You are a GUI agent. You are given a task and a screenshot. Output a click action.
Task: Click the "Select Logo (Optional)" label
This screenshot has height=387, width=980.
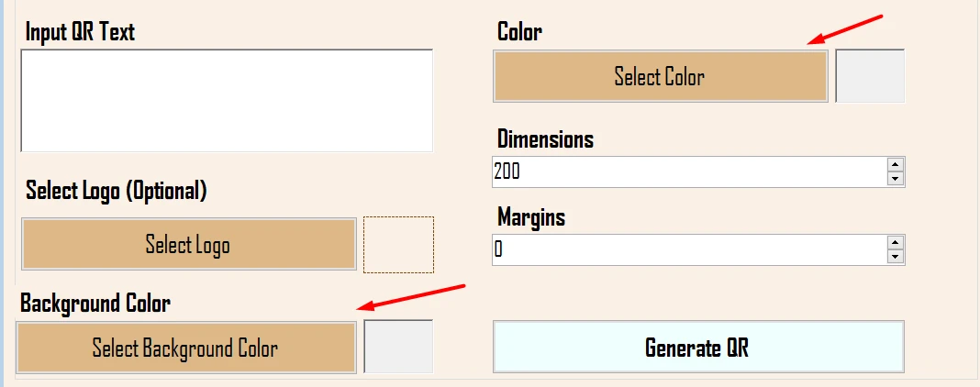coord(117,191)
